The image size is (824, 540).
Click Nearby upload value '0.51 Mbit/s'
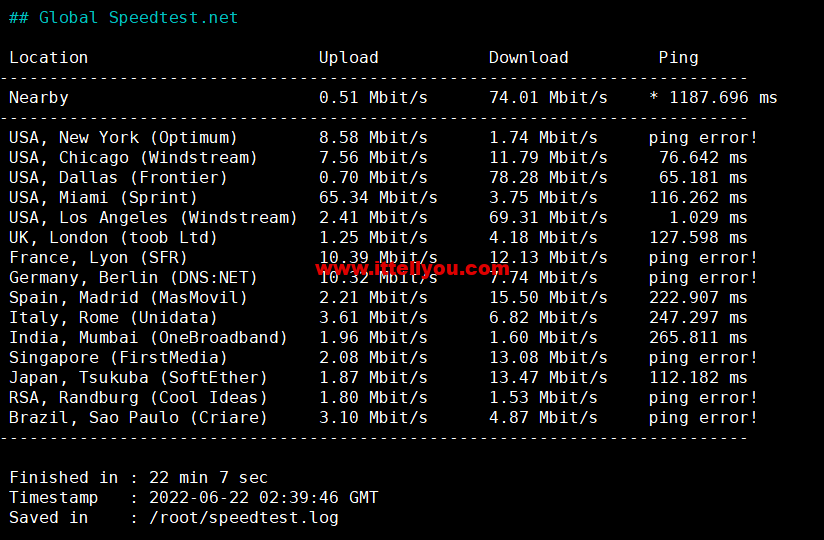(373, 97)
